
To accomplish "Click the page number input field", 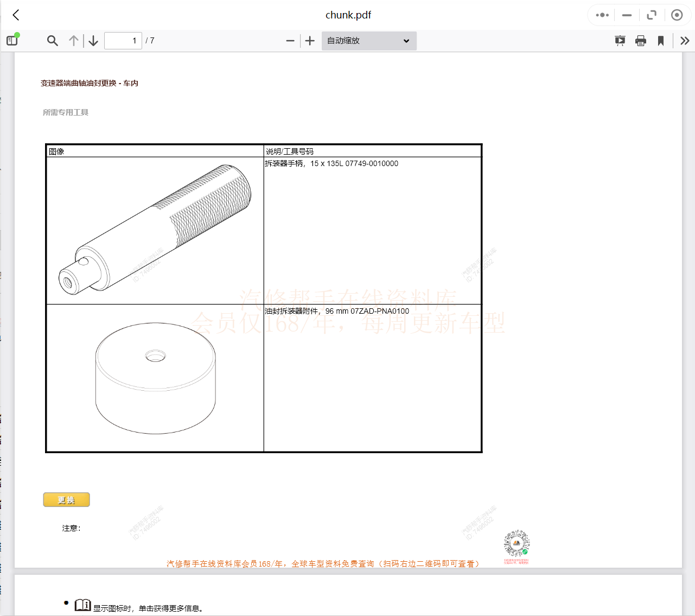I will 123,41.
